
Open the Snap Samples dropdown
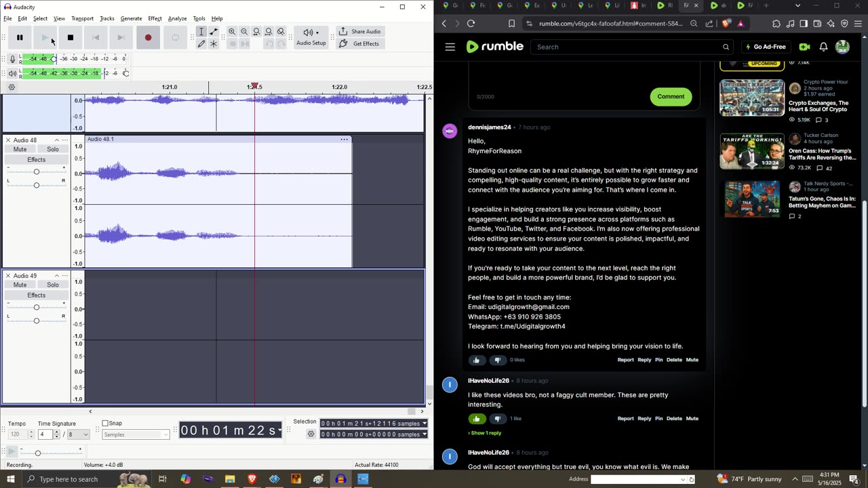(136, 434)
